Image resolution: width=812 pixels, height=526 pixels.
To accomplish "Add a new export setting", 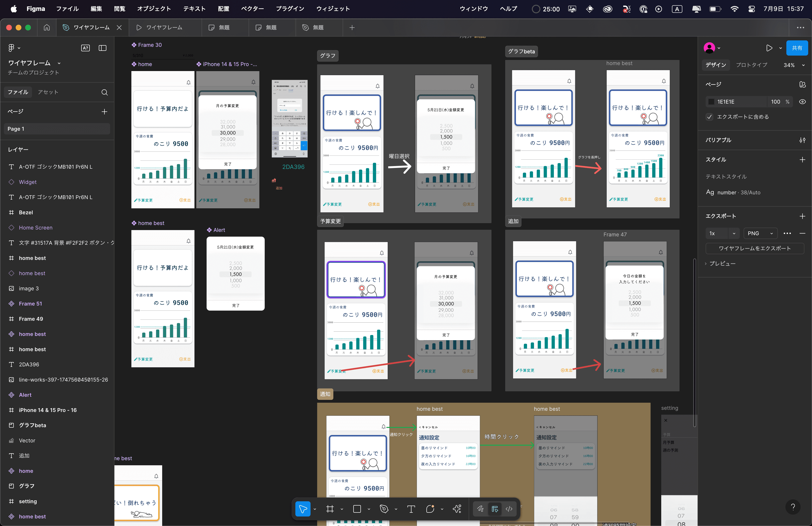I will (x=803, y=216).
